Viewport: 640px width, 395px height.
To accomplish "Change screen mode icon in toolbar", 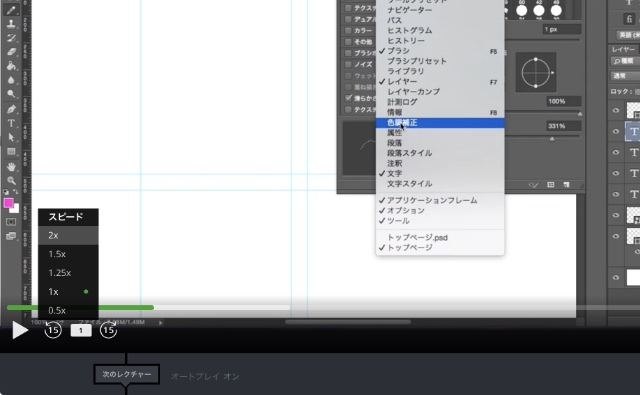I will pyautogui.click(x=11, y=236).
